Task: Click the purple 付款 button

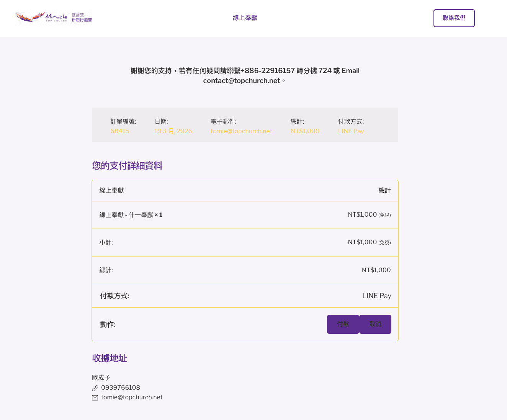Action: 343,324
